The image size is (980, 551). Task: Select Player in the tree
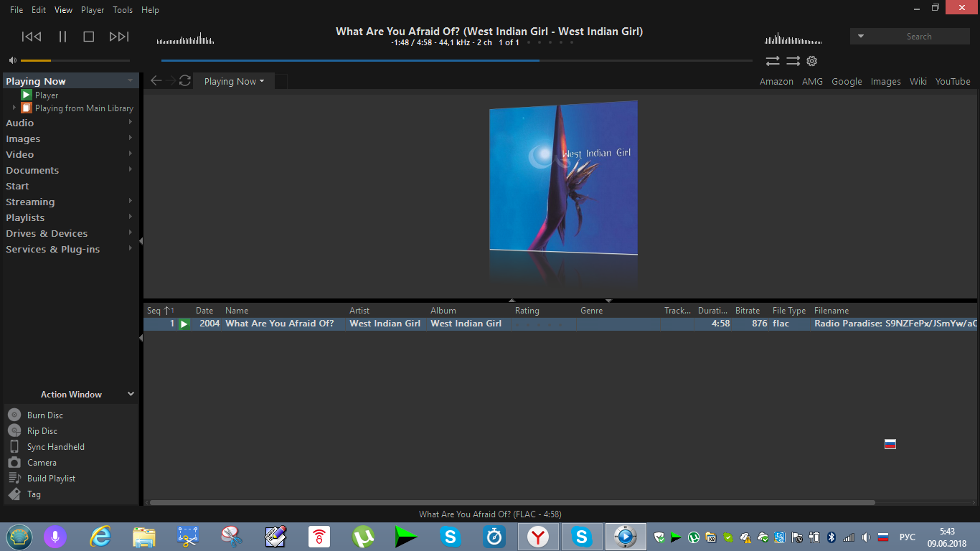47,95
